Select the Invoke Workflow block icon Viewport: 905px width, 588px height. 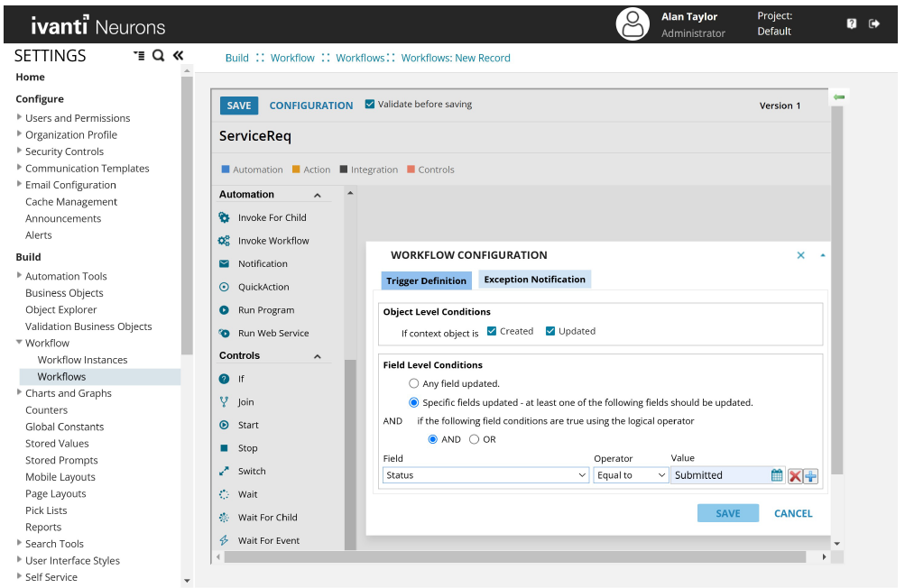[224, 241]
